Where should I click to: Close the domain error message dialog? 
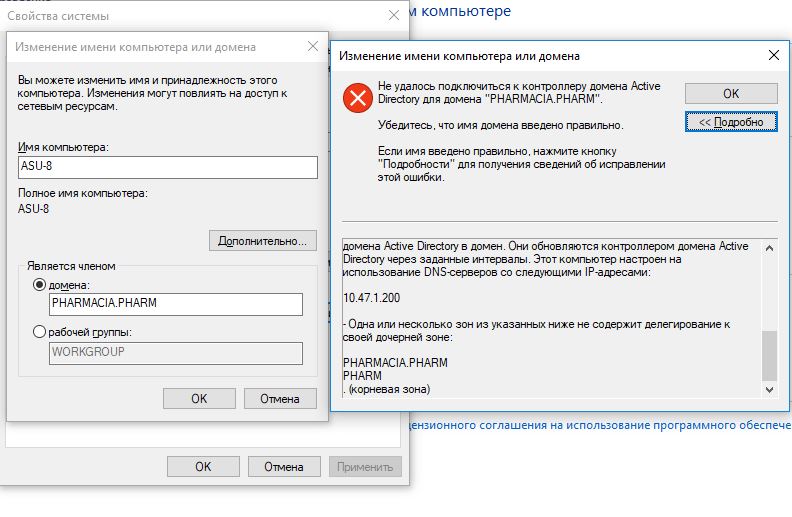point(773,56)
